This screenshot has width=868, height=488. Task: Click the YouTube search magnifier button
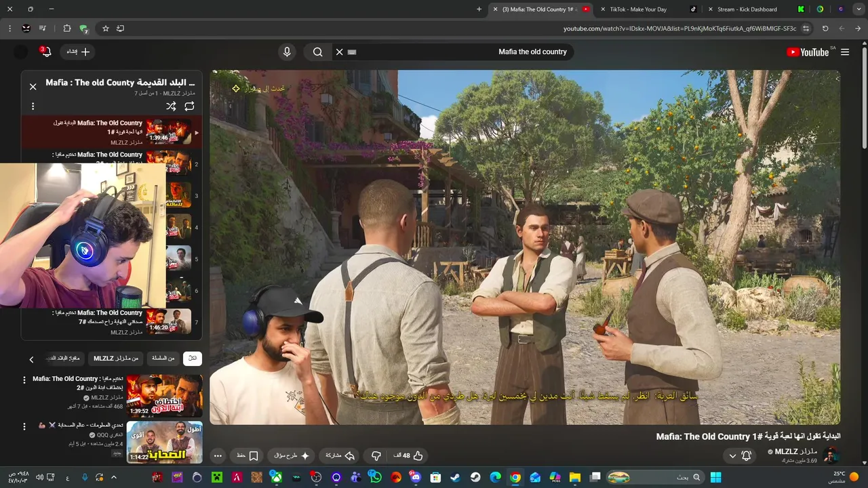pyautogui.click(x=317, y=52)
